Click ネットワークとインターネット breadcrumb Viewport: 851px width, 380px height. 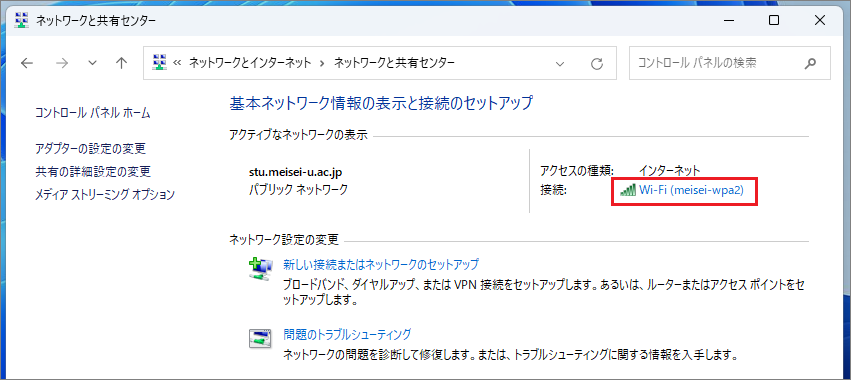click(x=250, y=63)
